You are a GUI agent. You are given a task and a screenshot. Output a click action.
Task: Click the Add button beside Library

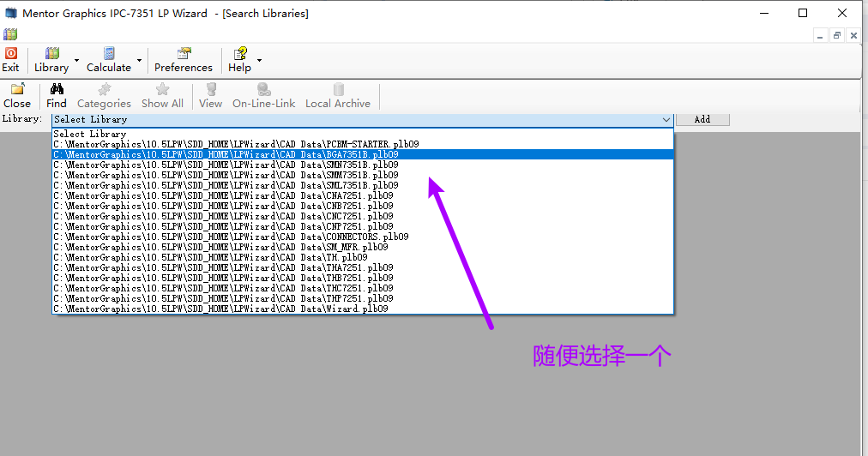[702, 119]
